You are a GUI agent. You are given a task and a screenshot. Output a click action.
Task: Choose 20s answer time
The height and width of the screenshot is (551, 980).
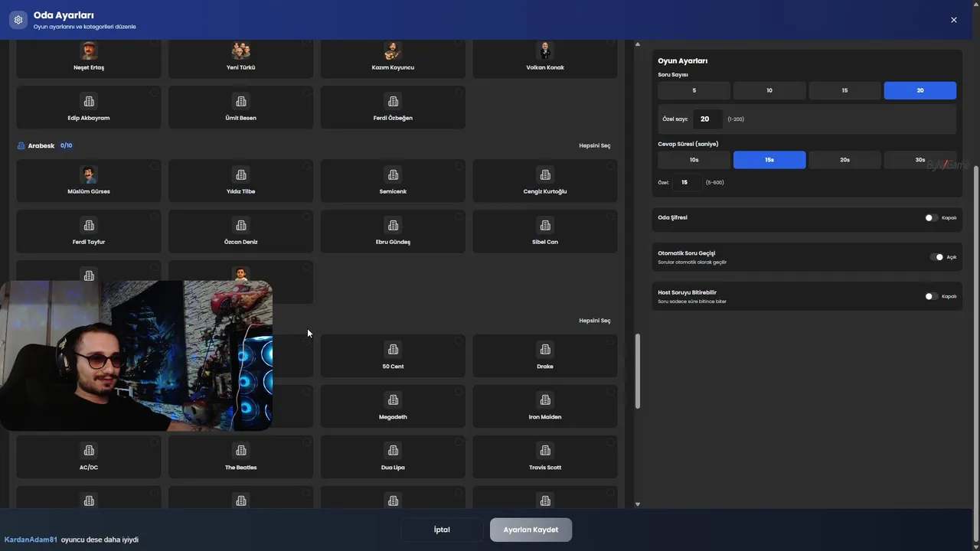(844, 160)
